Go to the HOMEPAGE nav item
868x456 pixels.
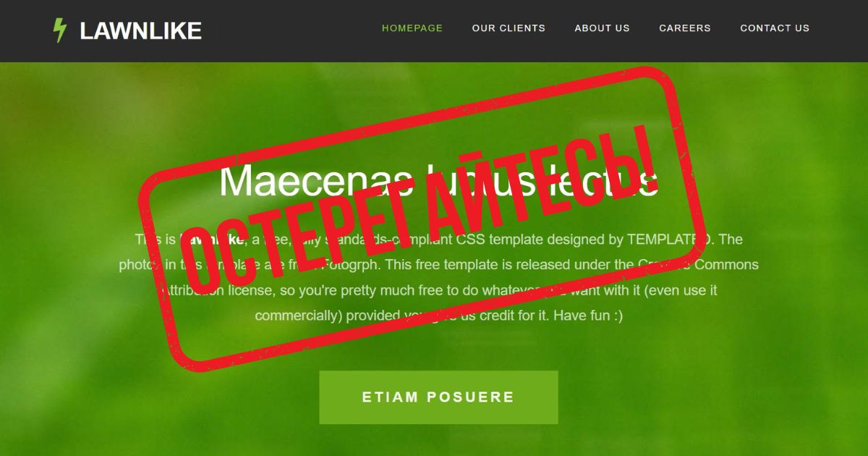point(412,28)
